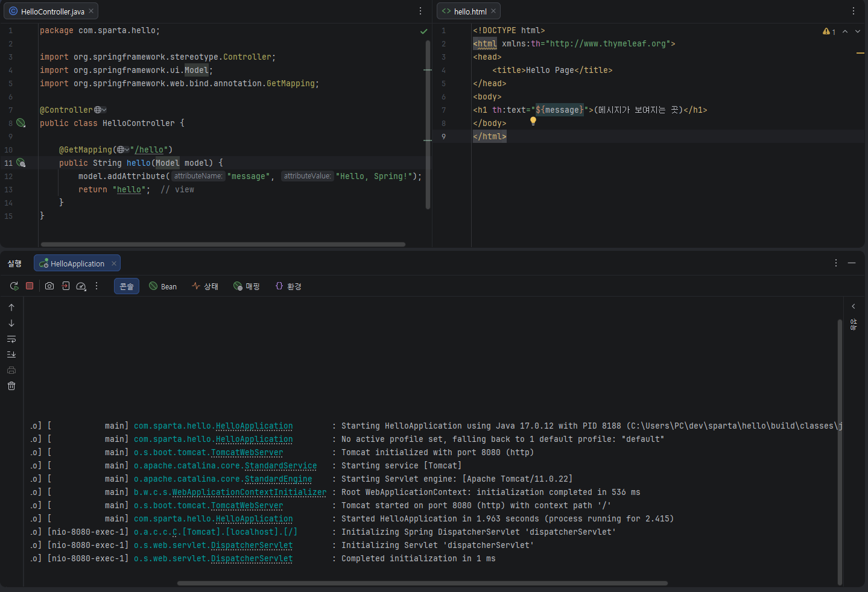This screenshot has height=592, width=868.
Task: Switch to the 매핑 tab
Action: [x=247, y=286]
